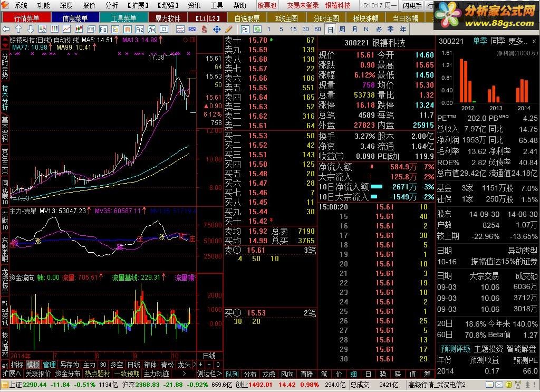The image size is (540, 392).
Task: Open the checklist report toolbar icon
Action: click(x=42, y=29)
